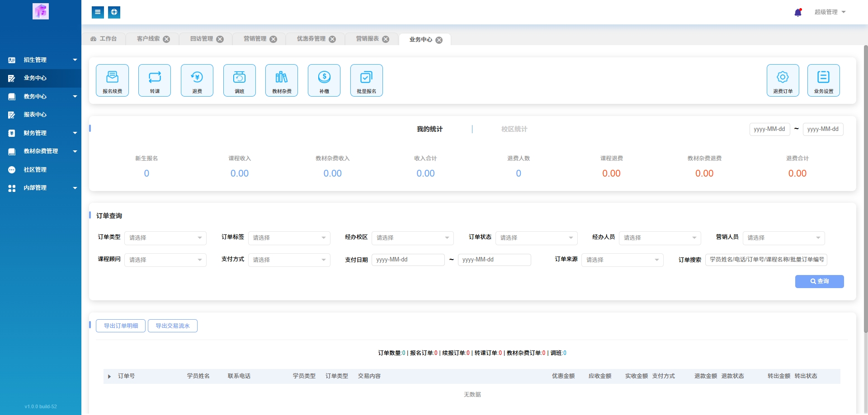Open 报表中心 in the sidebar

tap(41, 115)
